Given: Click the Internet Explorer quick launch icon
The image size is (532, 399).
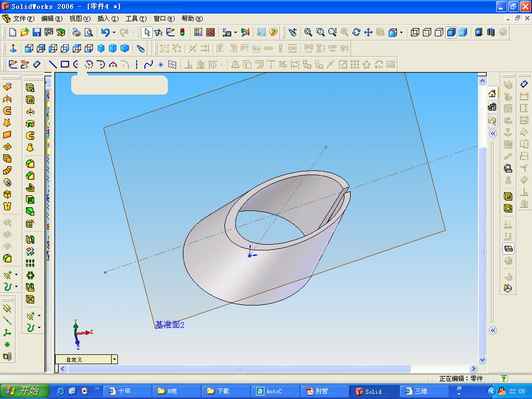Looking at the screenshot, I should tap(60, 391).
